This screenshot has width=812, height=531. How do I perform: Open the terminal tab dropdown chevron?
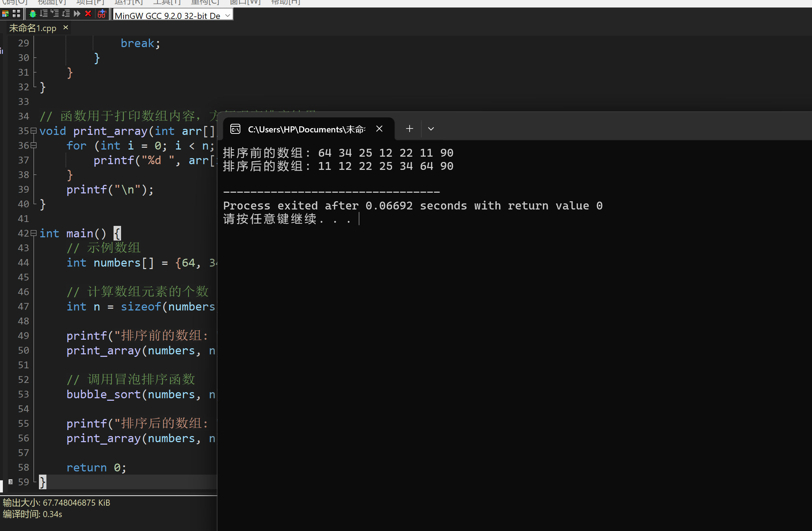coord(431,129)
